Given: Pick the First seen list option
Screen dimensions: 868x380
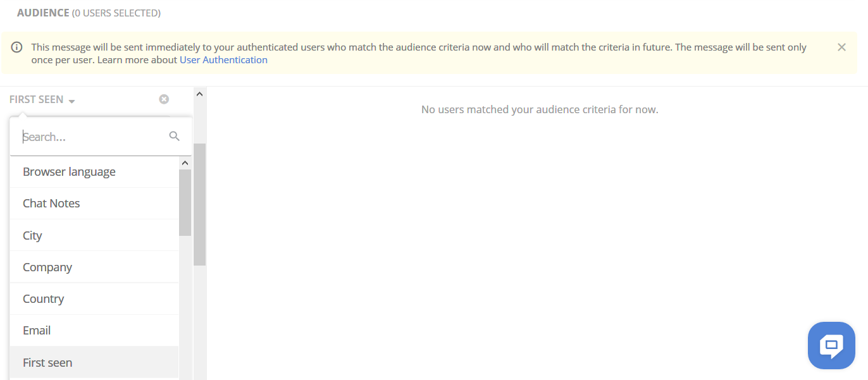Looking at the screenshot, I should tap(47, 363).
